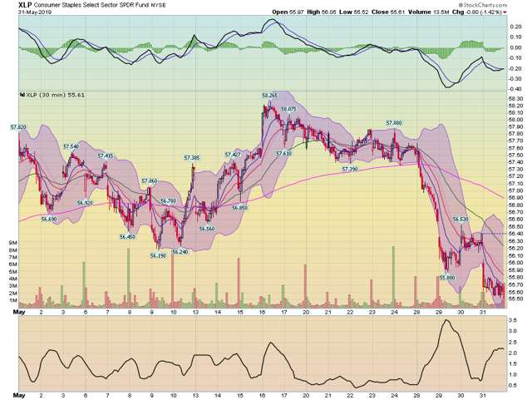Click the -0.40 MACD axis label
Screen dimensions: 532x400
(515, 89)
